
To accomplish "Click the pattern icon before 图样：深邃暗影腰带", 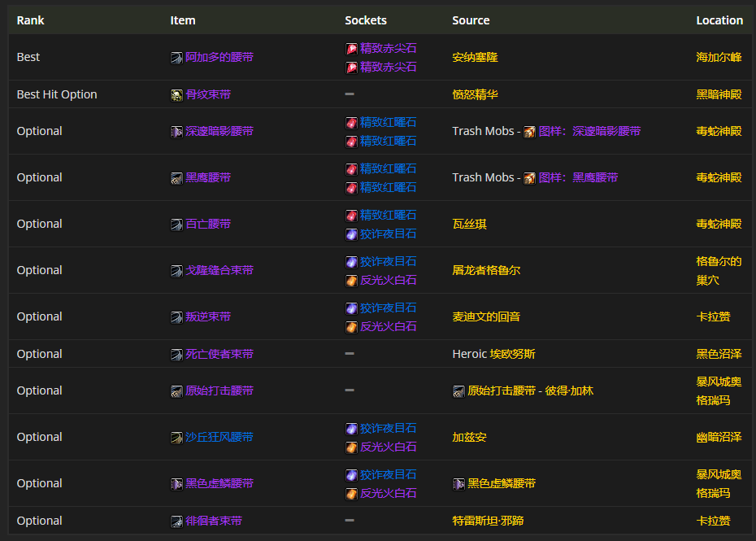I will pos(529,132).
